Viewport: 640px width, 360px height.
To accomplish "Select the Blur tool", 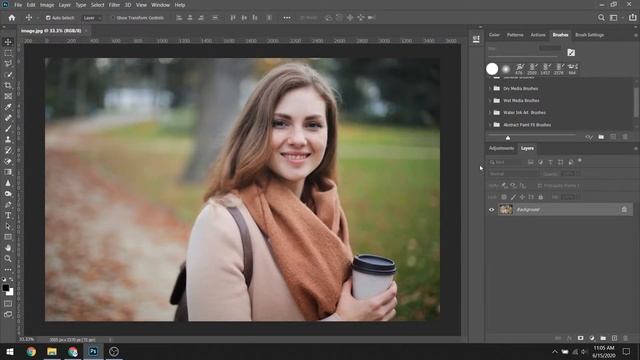I will pos(8,183).
